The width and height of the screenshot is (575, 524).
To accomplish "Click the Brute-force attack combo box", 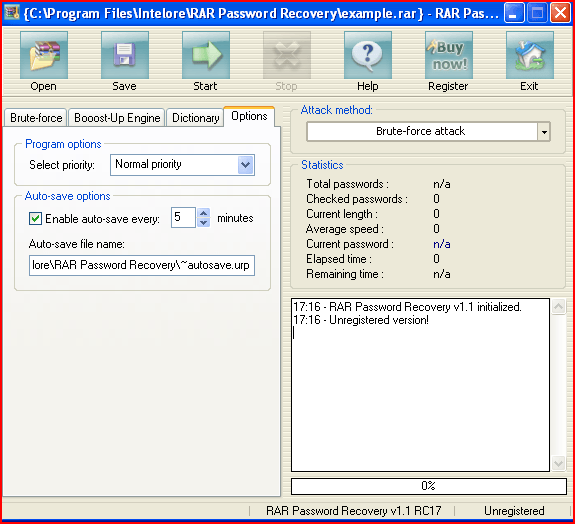I will tap(428, 132).
